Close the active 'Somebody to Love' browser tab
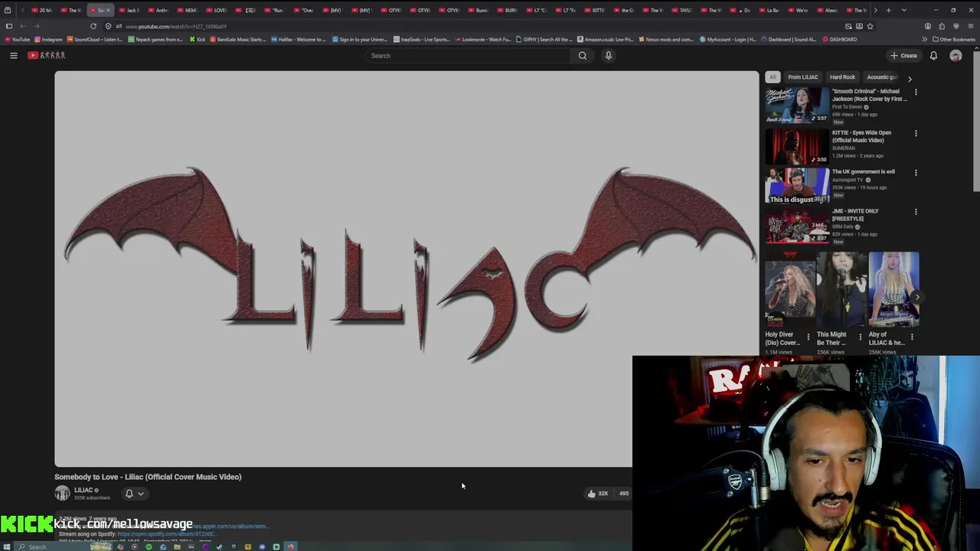The height and width of the screenshot is (551, 980). (x=108, y=10)
